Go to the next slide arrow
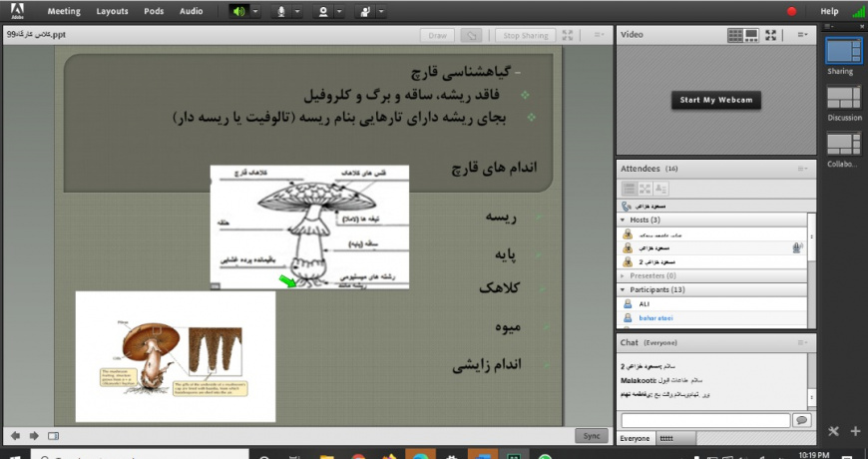The height and width of the screenshot is (459, 868). pyautogui.click(x=34, y=436)
